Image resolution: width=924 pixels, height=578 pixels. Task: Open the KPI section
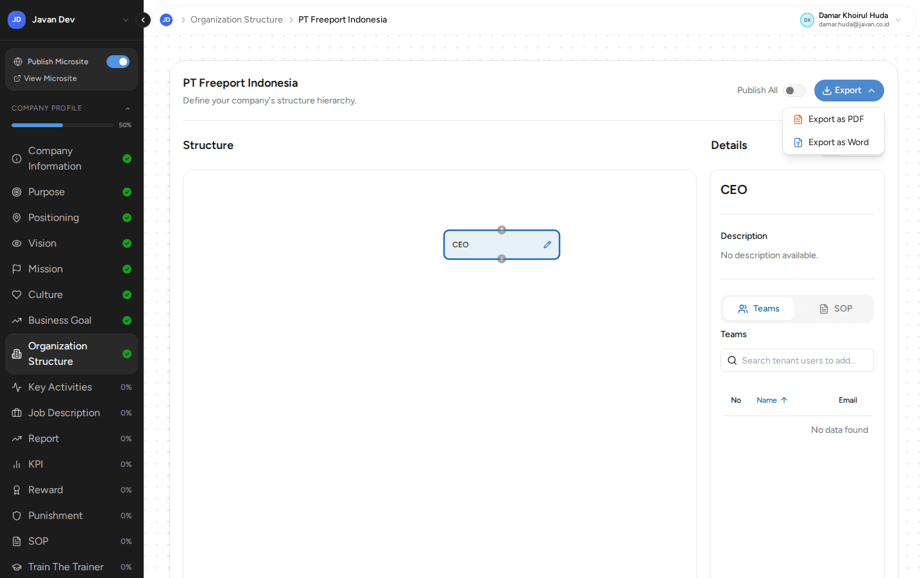[71, 464]
